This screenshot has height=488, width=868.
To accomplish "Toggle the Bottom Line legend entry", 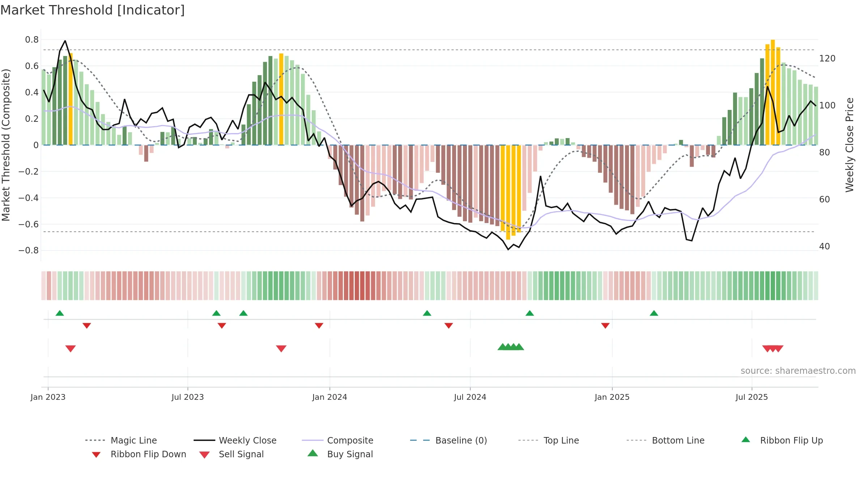I will coord(665,440).
